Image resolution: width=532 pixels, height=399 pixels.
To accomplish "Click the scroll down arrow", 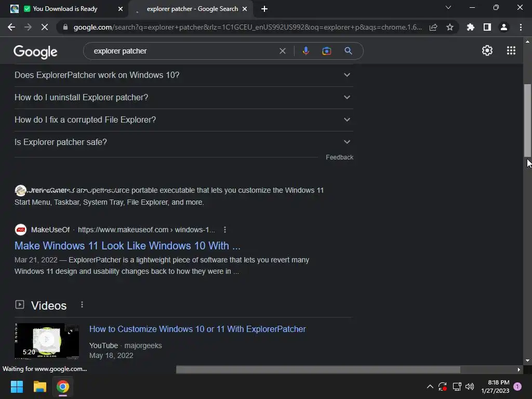I will pos(527,361).
